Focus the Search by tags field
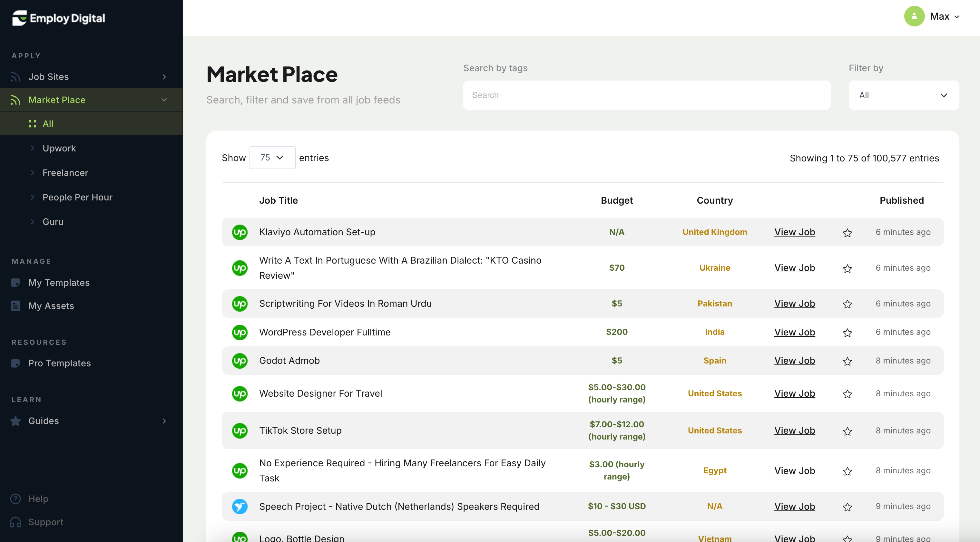Viewport: 980px width, 542px height. (x=646, y=95)
